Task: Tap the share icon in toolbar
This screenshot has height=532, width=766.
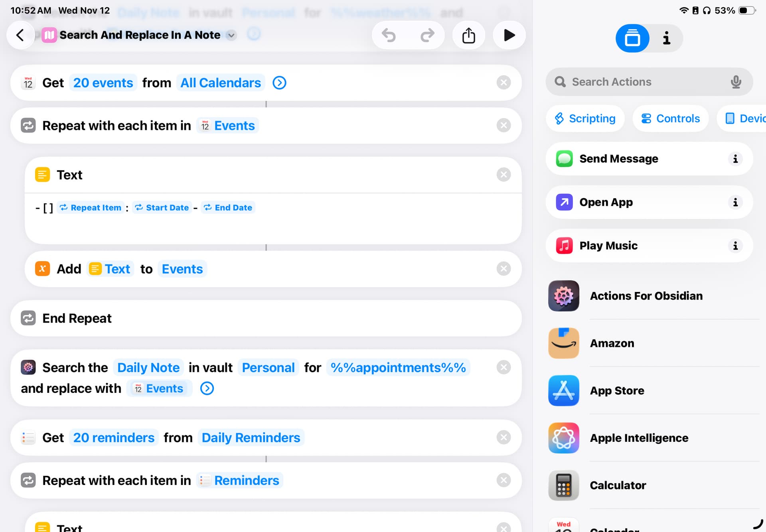Action: 468,35
